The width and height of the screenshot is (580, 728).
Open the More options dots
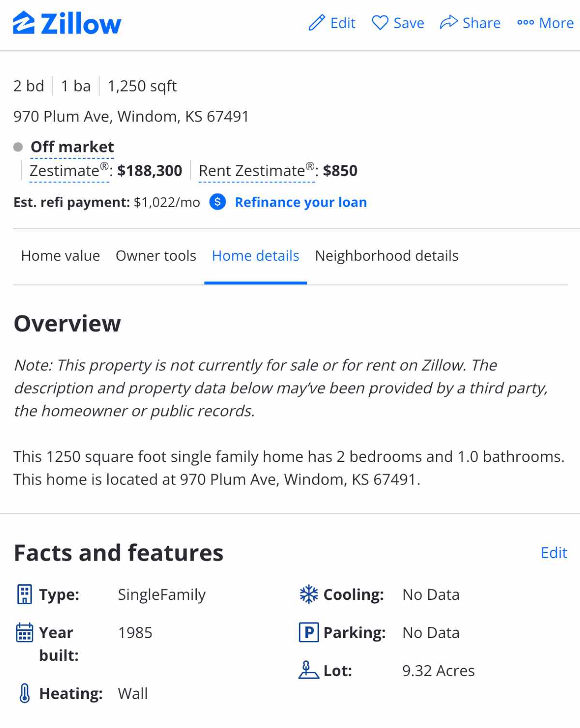[x=525, y=23]
